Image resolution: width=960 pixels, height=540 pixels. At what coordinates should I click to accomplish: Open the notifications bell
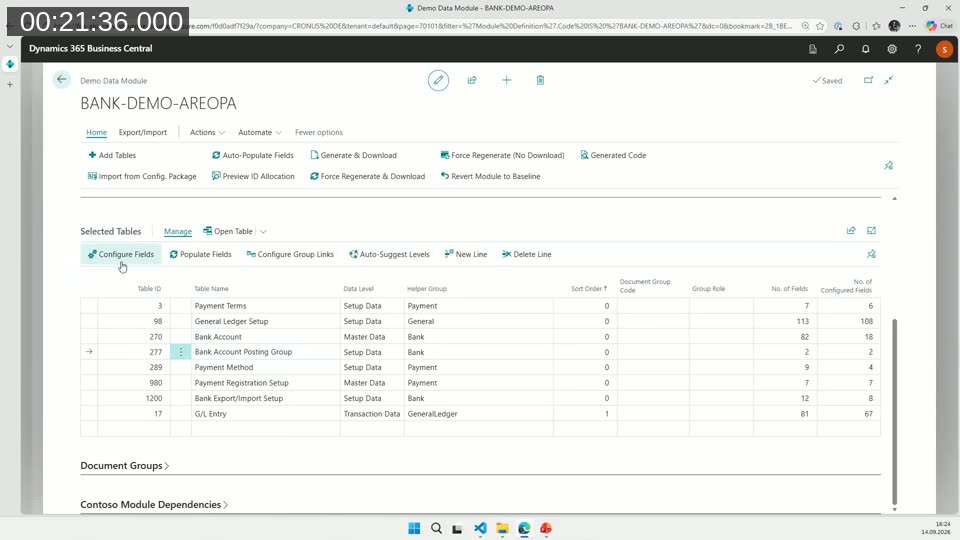pos(866,49)
